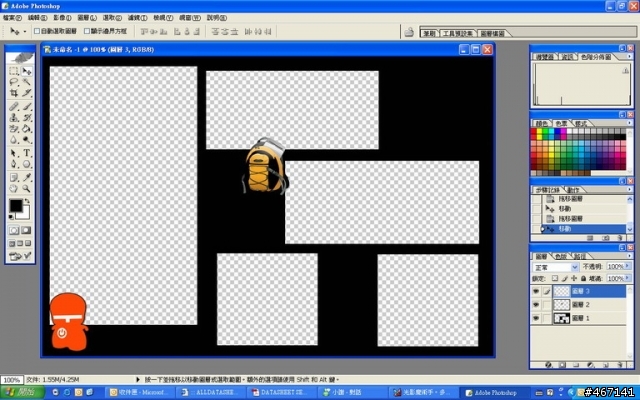Select the Zoom magnifier tool
The image size is (640, 400).
click(27, 189)
